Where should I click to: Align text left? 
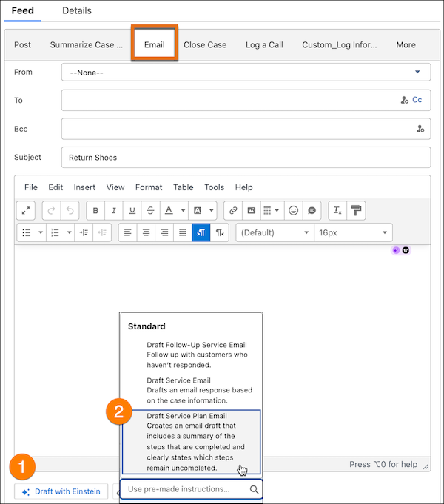tap(128, 232)
